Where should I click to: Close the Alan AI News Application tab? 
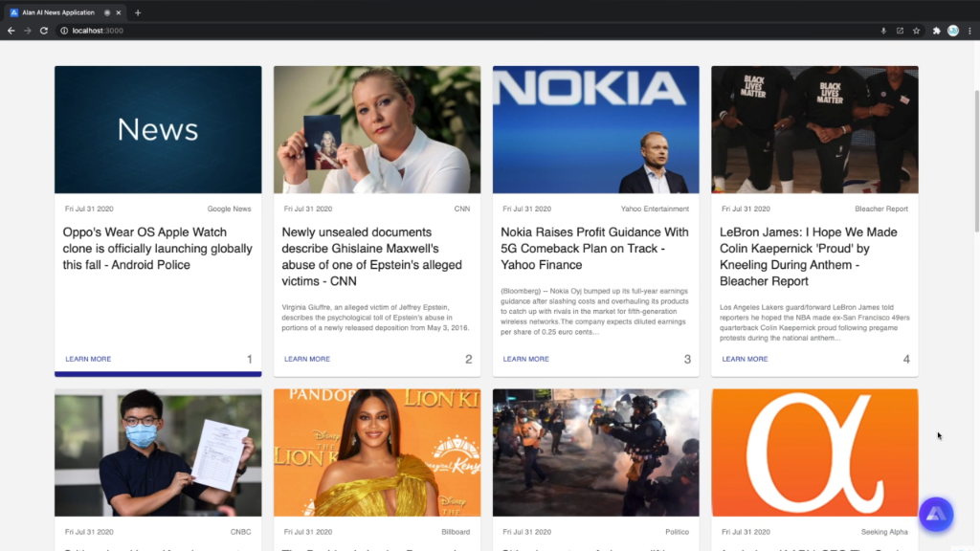point(119,12)
